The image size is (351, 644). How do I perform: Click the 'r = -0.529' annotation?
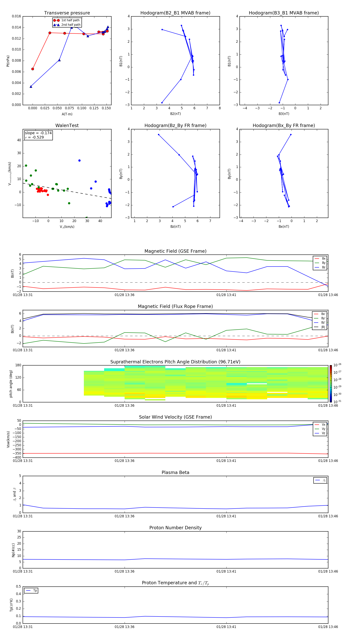35,137
